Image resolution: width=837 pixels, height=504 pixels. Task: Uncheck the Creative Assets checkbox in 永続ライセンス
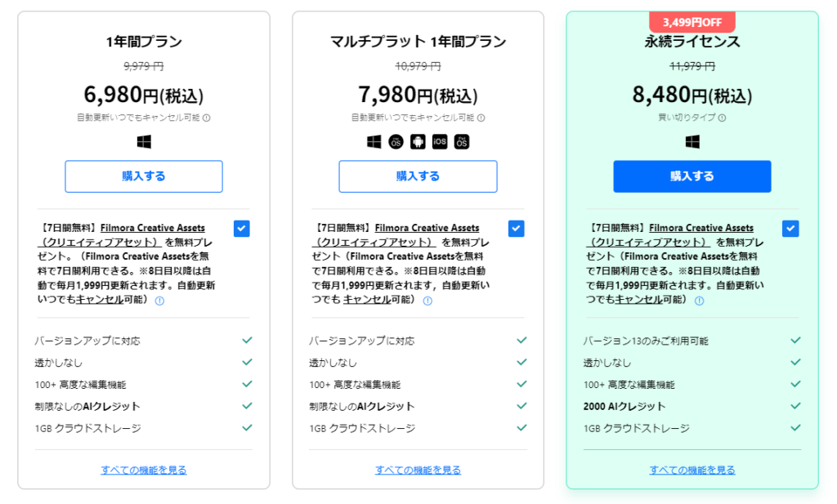790,229
